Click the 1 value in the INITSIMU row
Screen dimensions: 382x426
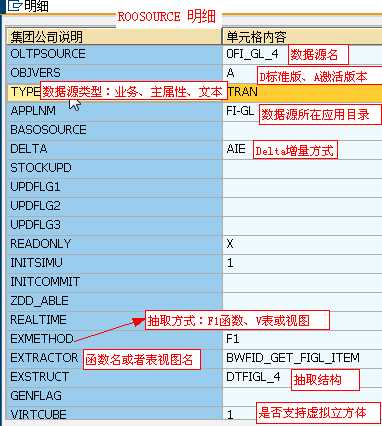230,263
